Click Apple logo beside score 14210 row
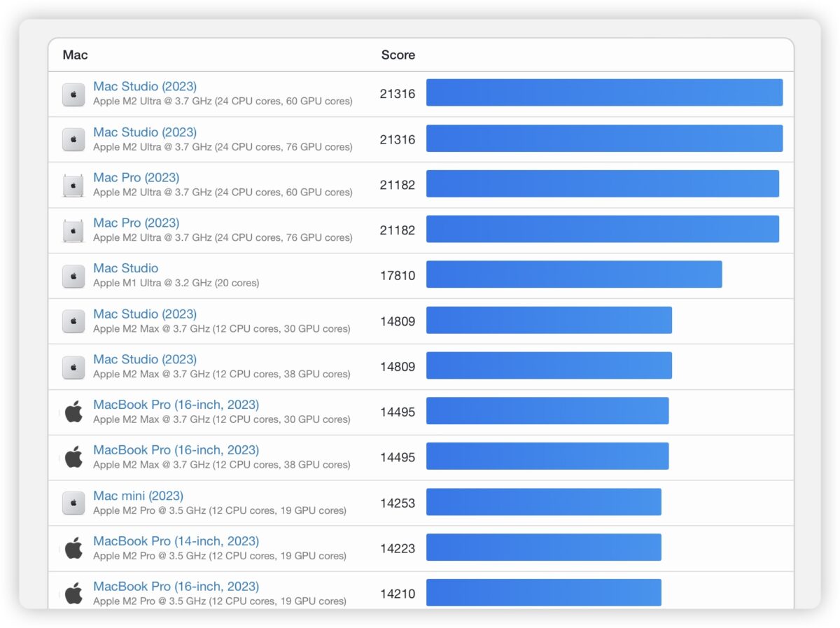The height and width of the screenshot is (628, 840). pos(73,594)
